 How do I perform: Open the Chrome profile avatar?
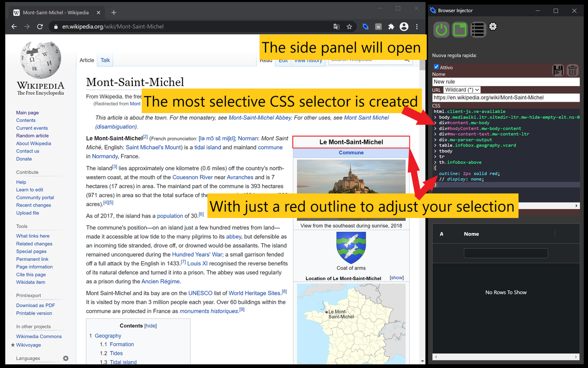click(404, 27)
